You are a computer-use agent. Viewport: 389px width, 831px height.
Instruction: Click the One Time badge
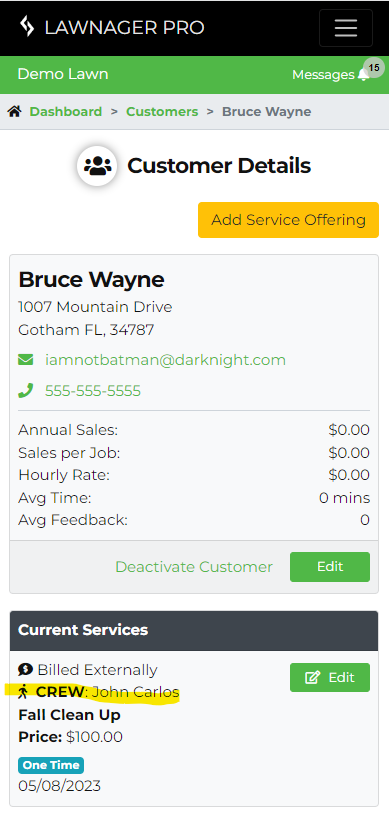pos(51,765)
